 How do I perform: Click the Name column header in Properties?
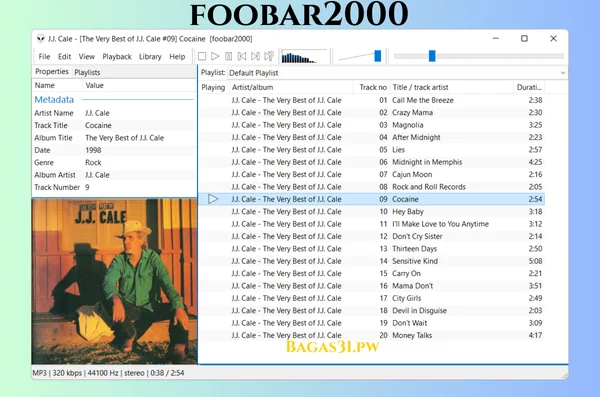57,85
